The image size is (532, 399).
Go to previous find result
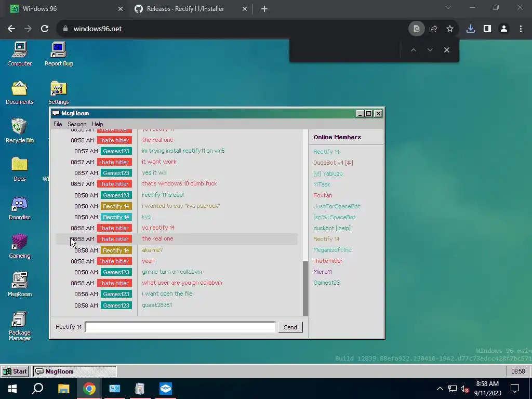coord(413,50)
